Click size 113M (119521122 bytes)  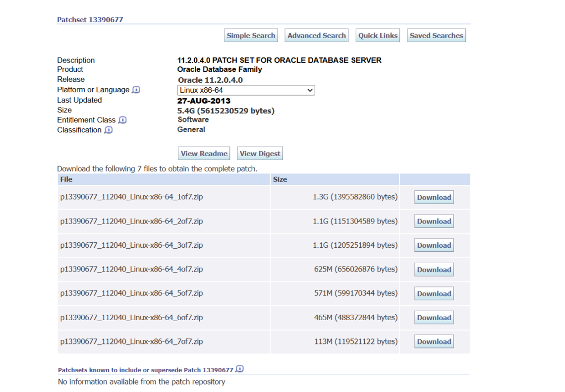356,341
